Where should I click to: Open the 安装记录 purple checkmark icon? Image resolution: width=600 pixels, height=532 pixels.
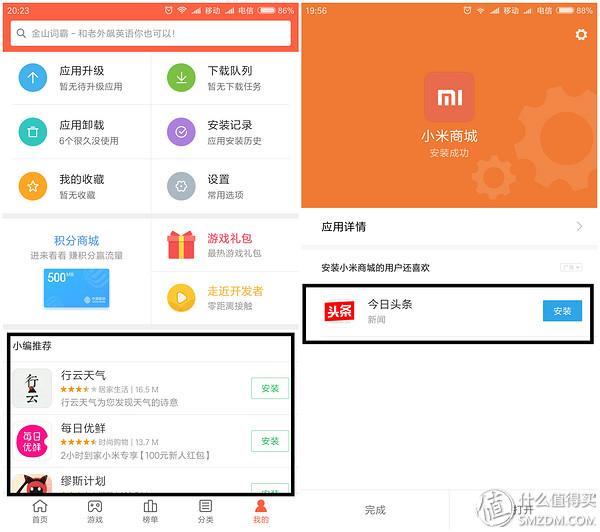pyautogui.click(x=181, y=132)
